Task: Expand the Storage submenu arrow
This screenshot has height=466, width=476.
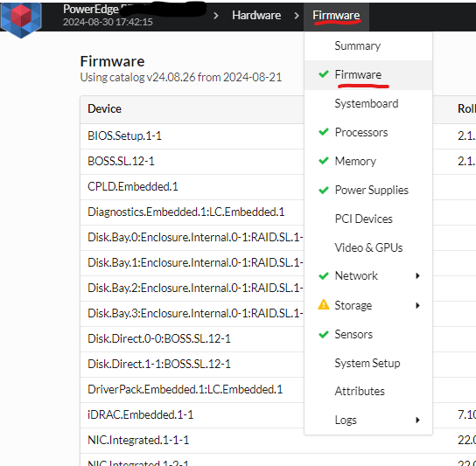Action: [x=417, y=305]
